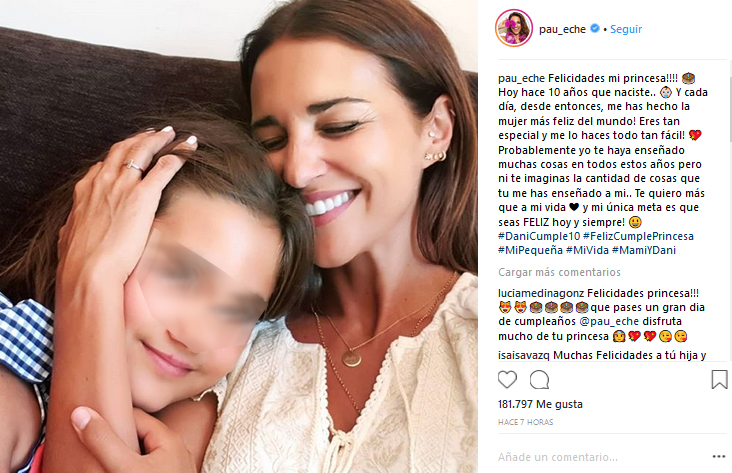Viewport: 732px width, 473px height.
Task: Open the #FelizCumplePrincesa hashtag
Action: (638, 236)
